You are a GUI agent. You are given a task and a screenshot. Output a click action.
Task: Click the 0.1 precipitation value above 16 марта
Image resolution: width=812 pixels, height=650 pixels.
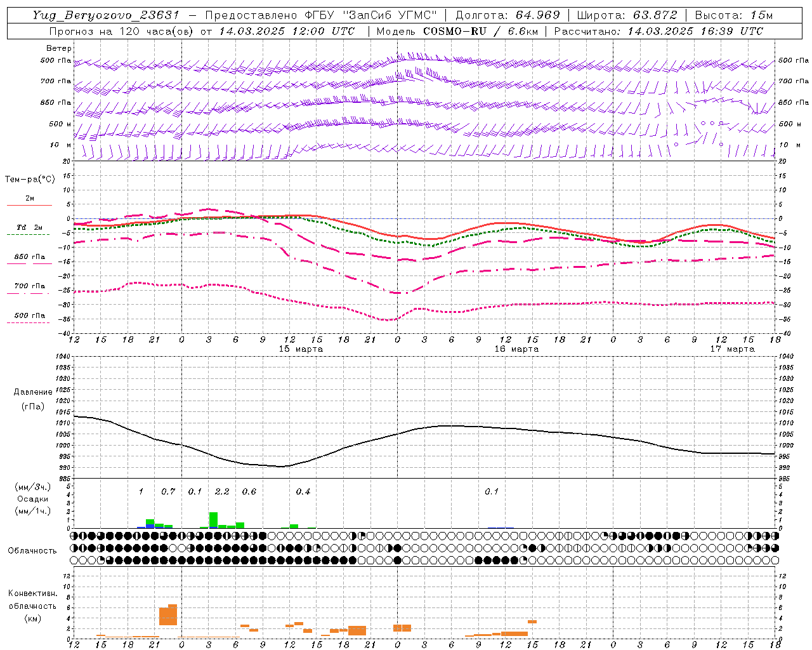[492, 492]
